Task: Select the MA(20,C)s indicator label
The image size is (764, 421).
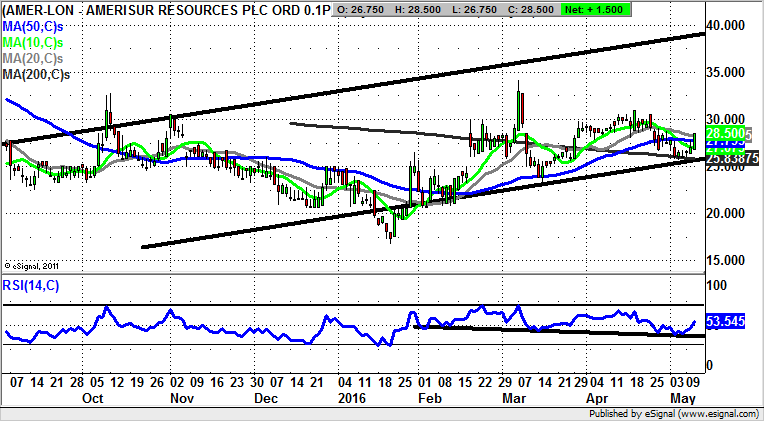Action: pyautogui.click(x=38, y=57)
